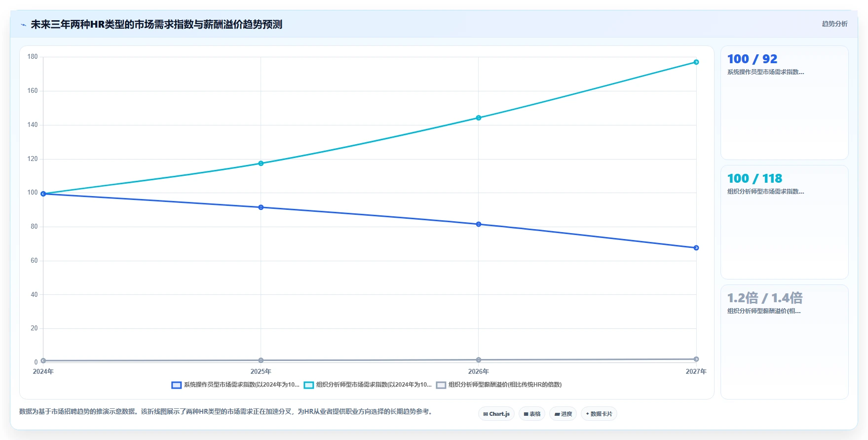Open the 1.2倍 / 1.4倍 data card
This screenshot has height=440, width=868.
(785, 342)
